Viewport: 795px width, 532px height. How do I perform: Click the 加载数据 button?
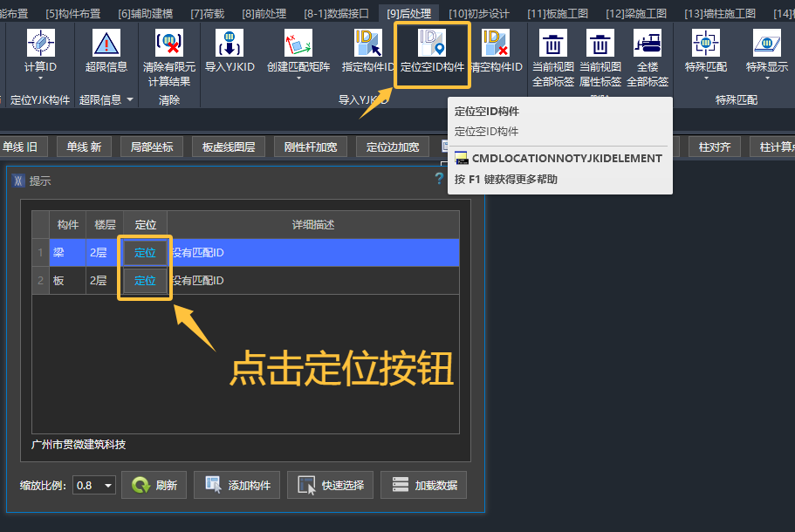coord(424,486)
